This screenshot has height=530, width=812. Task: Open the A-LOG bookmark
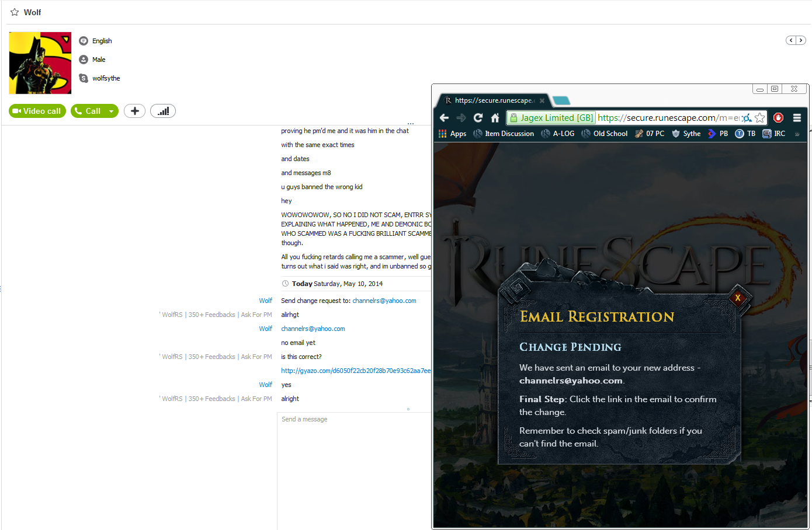click(x=557, y=134)
